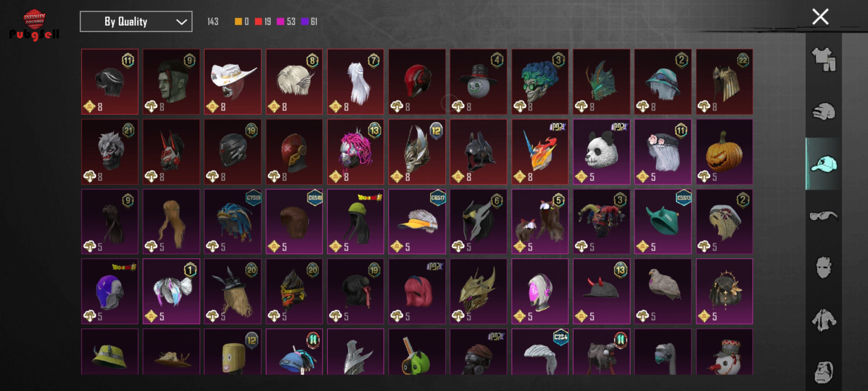This screenshot has width=868, height=391.
Task: Switch to the jacket category icon
Action: (x=824, y=320)
